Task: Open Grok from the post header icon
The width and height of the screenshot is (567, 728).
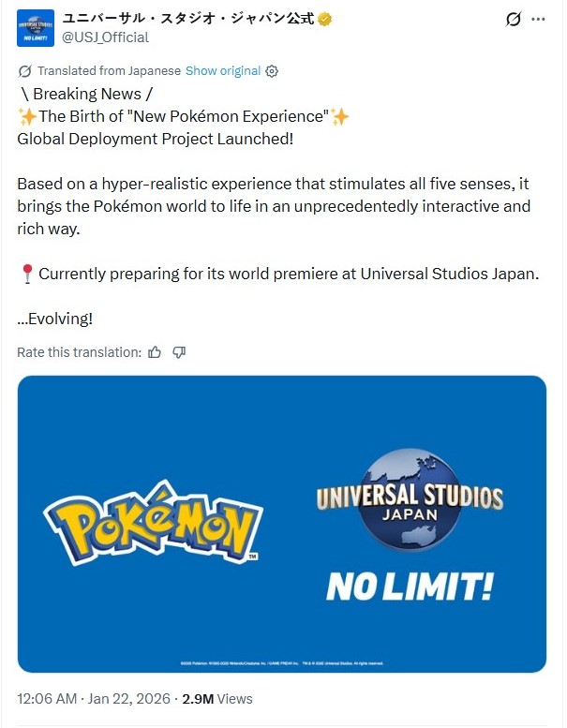Action: point(513,19)
